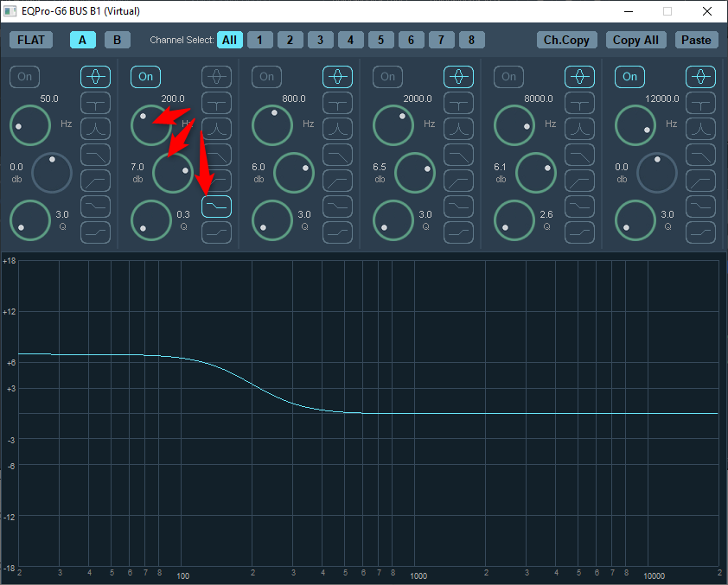The height and width of the screenshot is (585, 728).
Task: Switch to preset slot B
Action: coord(118,40)
